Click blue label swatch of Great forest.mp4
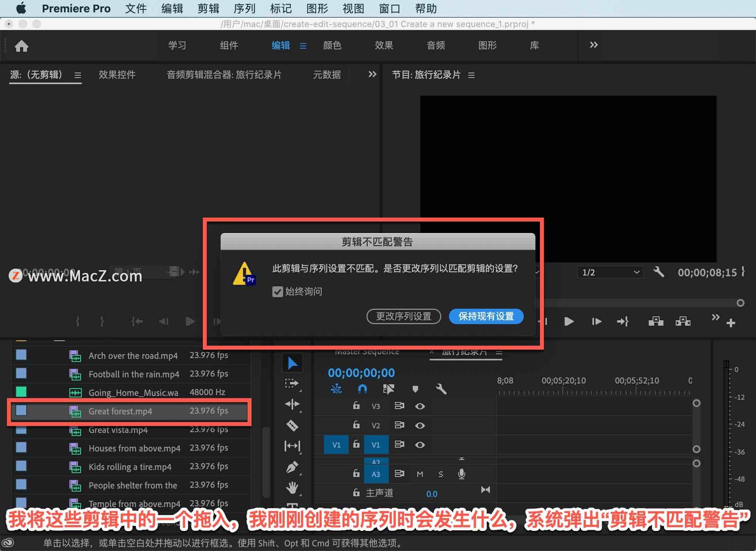 pyautogui.click(x=21, y=411)
